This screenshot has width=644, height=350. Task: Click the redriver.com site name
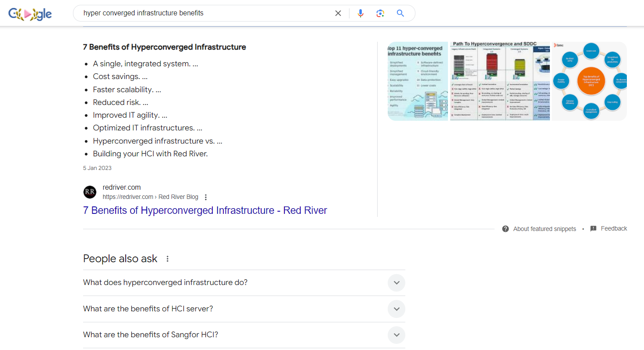[122, 187]
